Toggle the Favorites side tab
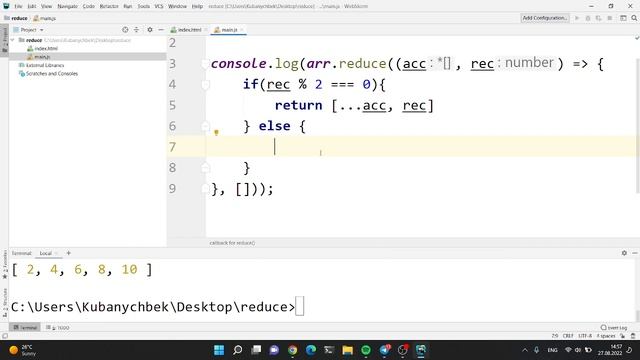 [4, 265]
